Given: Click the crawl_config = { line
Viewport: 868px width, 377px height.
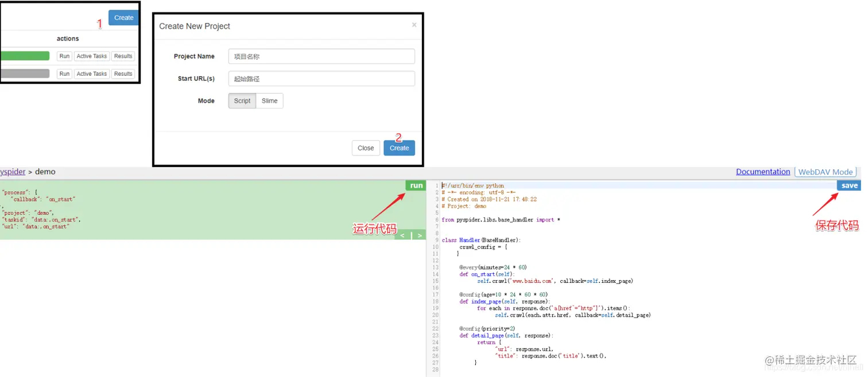Looking at the screenshot, I should click(483, 247).
